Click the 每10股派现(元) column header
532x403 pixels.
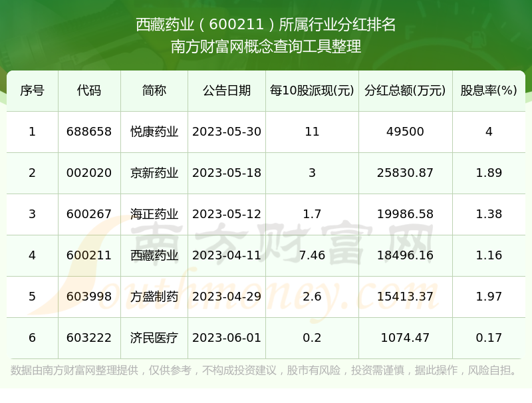(x=312, y=90)
